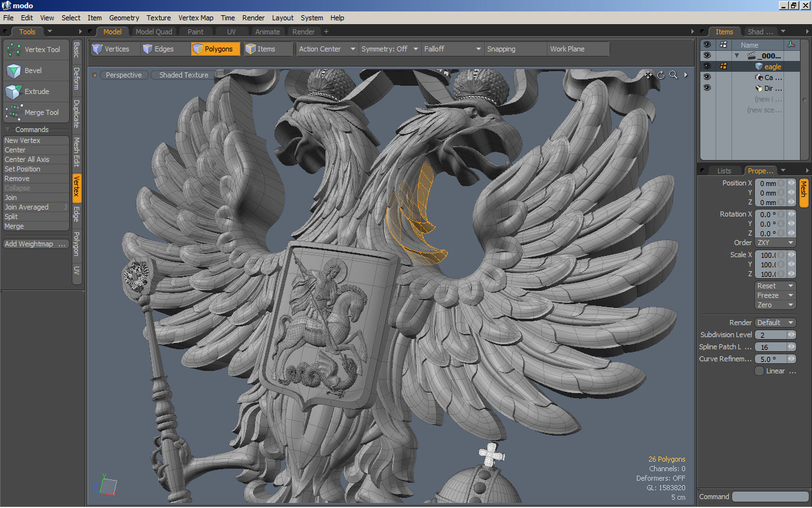Open the Action Center dropdown
The height and width of the screenshot is (508, 812).
327,49
